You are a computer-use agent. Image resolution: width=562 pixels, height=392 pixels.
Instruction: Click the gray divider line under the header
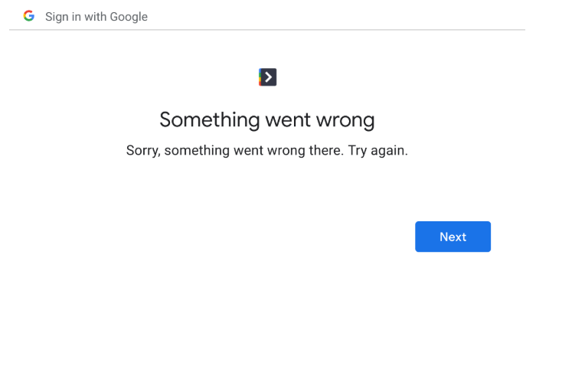coord(267,30)
